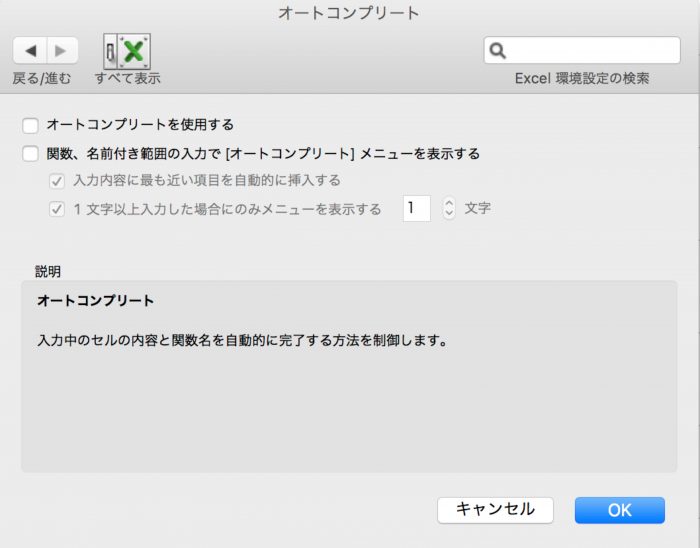Decrease character count with stepper down arrow
Viewport: 700px width, 548px height.
449,214
